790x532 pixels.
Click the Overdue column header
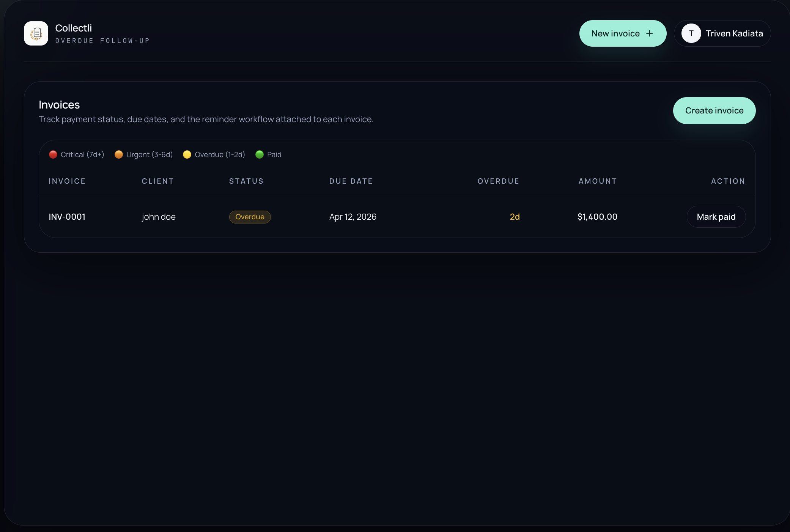(498, 181)
